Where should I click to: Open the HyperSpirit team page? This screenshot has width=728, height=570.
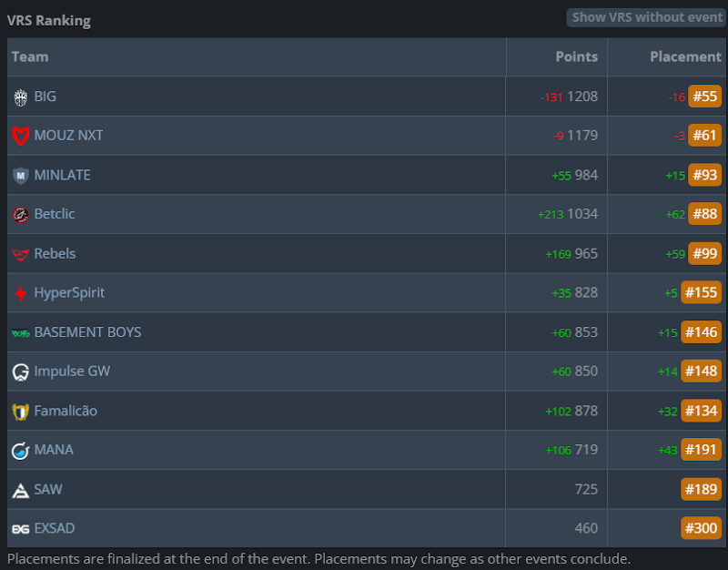pos(69,292)
